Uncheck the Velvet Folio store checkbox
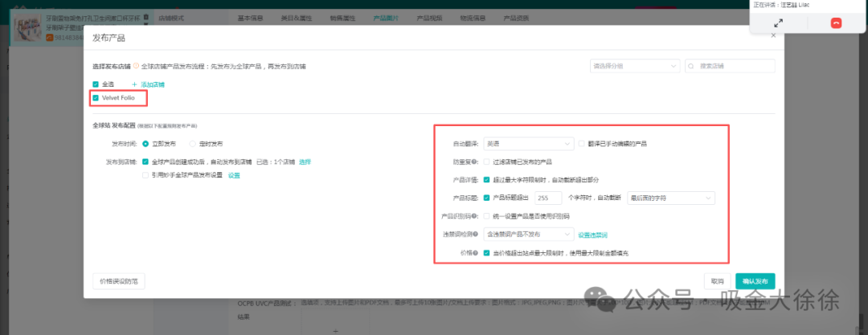The height and width of the screenshot is (335, 868). [96, 98]
